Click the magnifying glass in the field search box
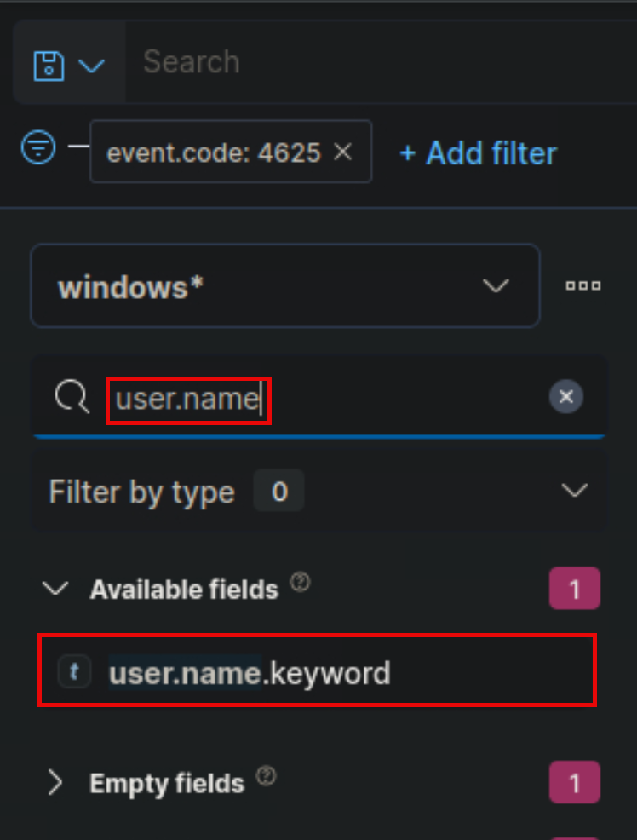 click(72, 397)
